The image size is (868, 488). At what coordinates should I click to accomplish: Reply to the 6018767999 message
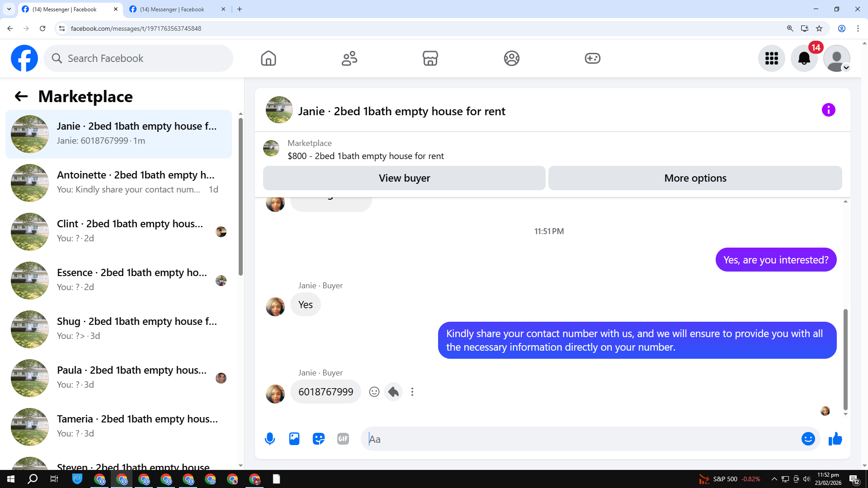(x=393, y=392)
